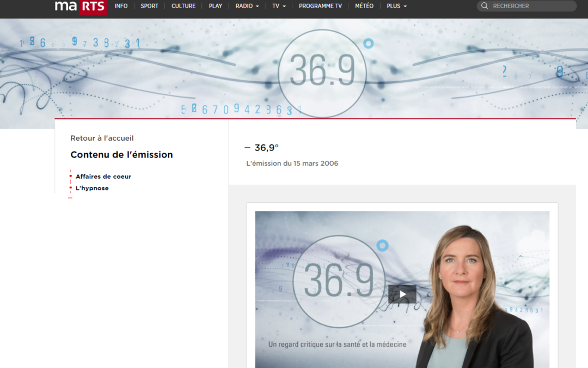Open PLAY from the top navigation
Image resolution: width=588 pixels, height=368 pixels.
pyautogui.click(x=216, y=6)
